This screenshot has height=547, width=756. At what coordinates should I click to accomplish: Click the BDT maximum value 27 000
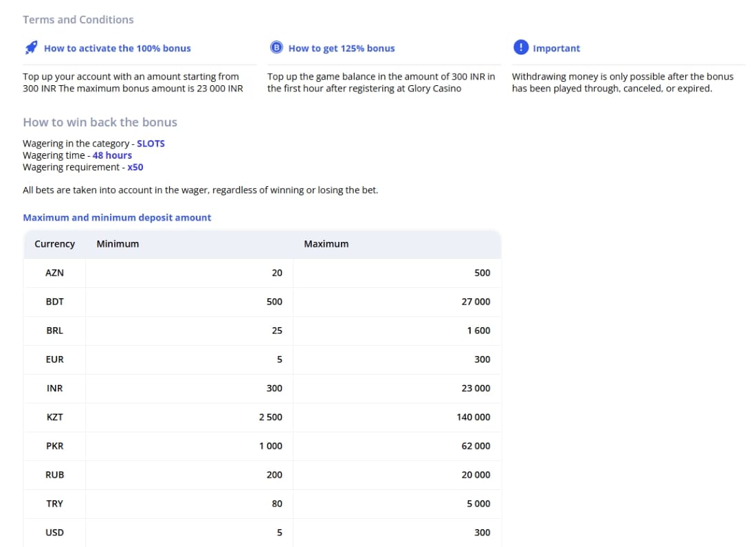coord(476,302)
